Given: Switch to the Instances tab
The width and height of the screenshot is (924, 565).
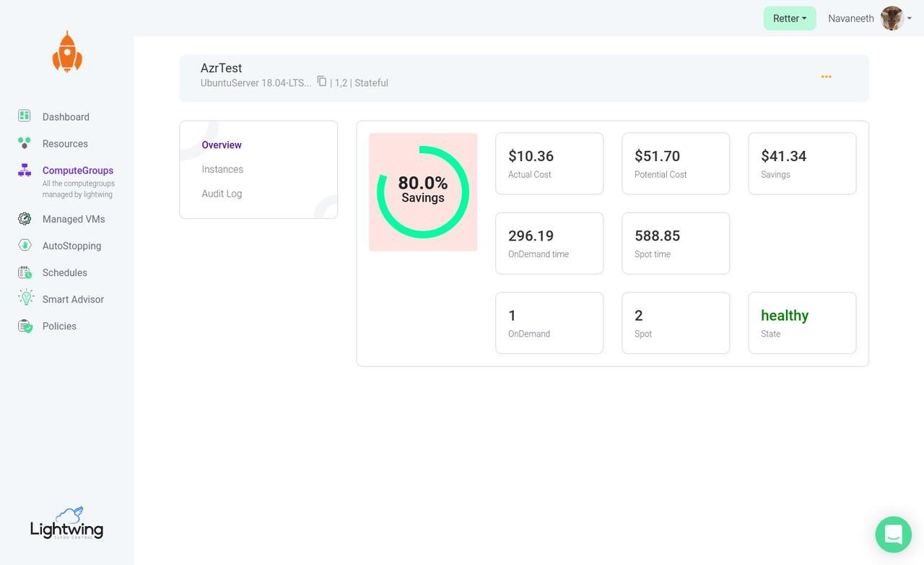Looking at the screenshot, I should (x=222, y=169).
